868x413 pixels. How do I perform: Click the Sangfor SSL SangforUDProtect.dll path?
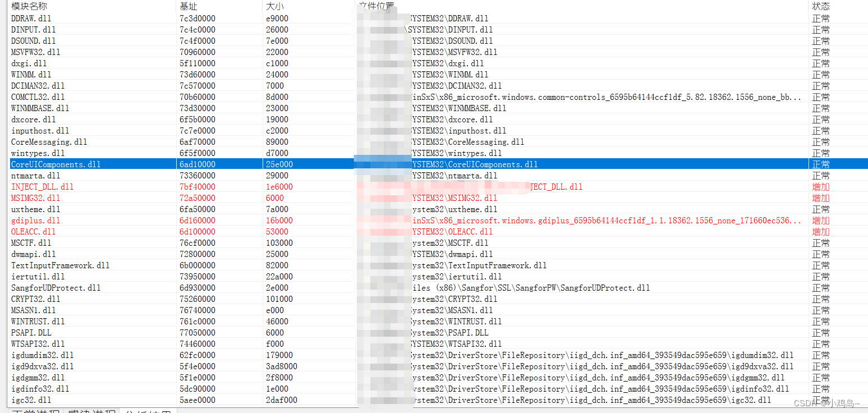coord(531,287)
